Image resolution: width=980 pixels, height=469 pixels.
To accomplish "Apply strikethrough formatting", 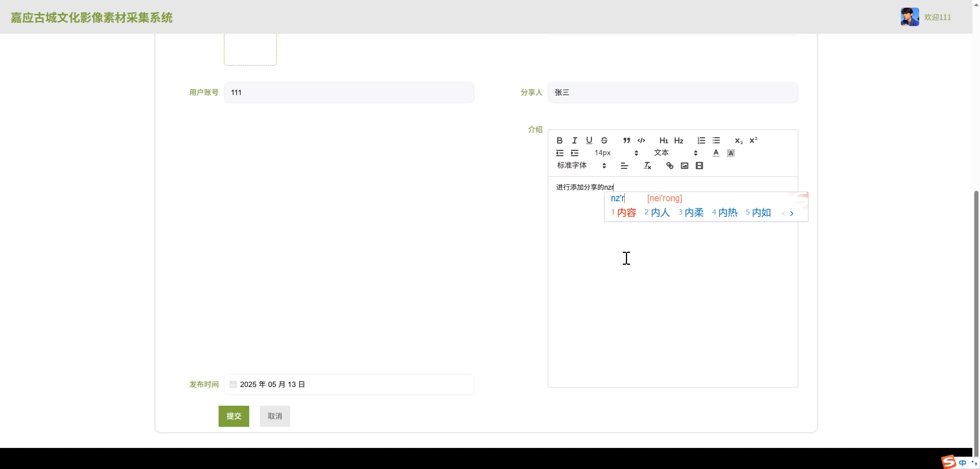I will point(604,140).
